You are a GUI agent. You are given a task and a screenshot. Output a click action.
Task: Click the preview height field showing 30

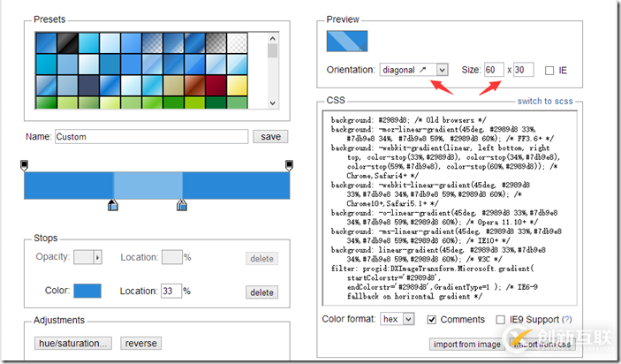[x=523, y=70]
